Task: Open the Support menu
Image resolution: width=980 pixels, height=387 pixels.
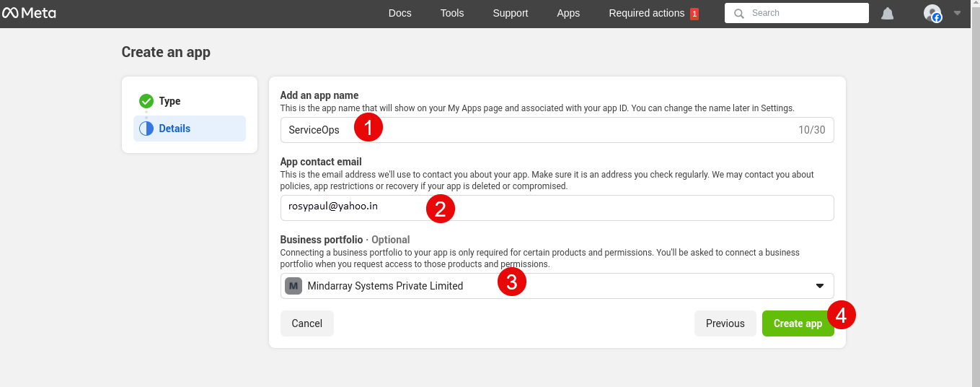Action: [x=510, y=13]
